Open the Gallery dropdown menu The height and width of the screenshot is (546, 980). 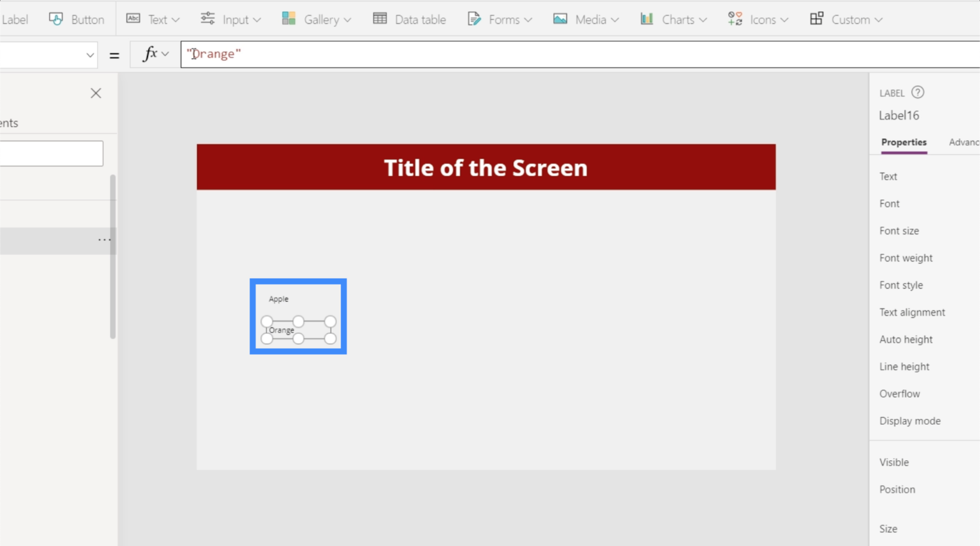tap(316, 19)
